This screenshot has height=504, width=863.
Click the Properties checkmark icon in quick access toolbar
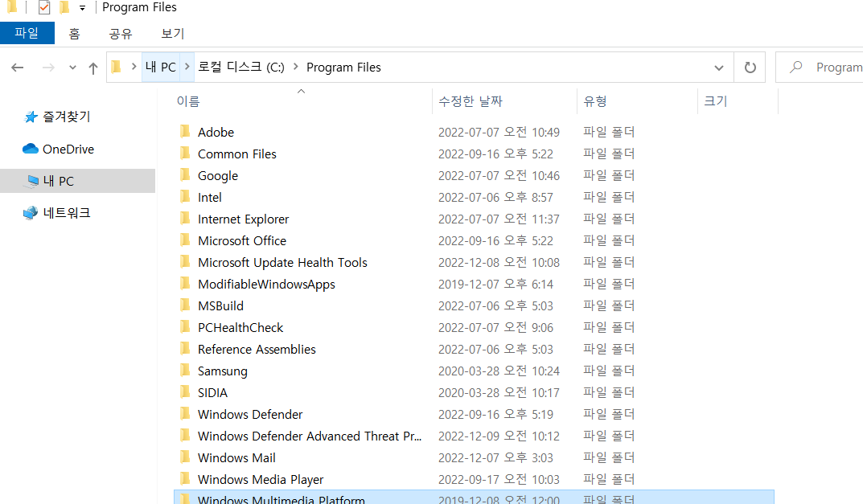coord(44,7)
